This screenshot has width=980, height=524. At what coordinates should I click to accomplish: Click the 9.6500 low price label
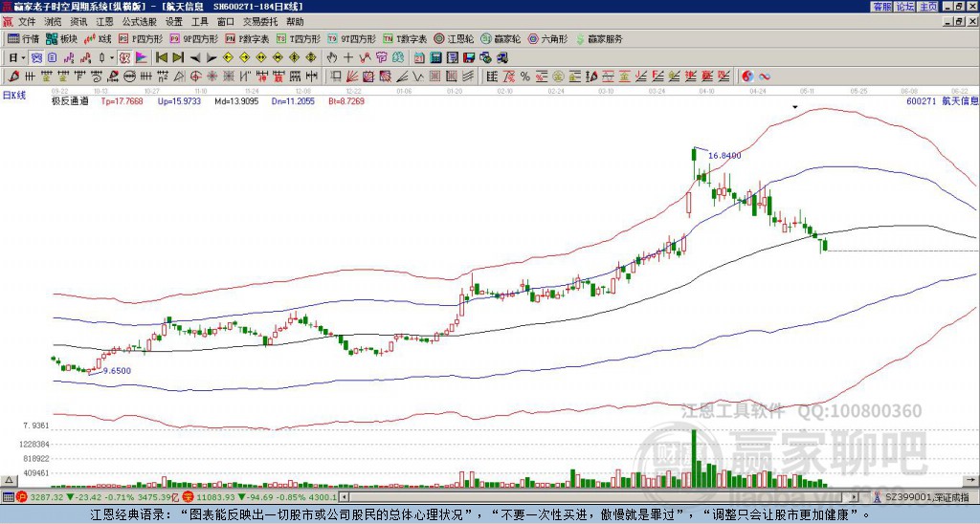pos(117,371)
